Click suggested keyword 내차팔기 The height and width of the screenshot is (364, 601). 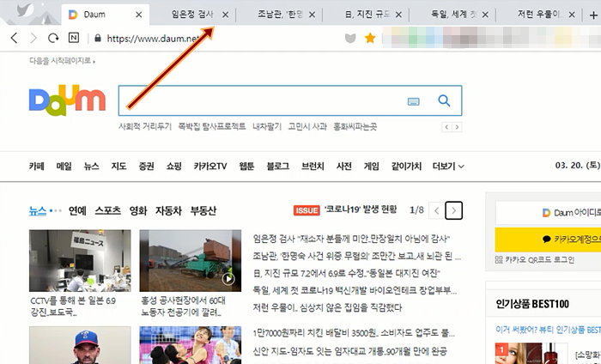click(x=267, y=126)
